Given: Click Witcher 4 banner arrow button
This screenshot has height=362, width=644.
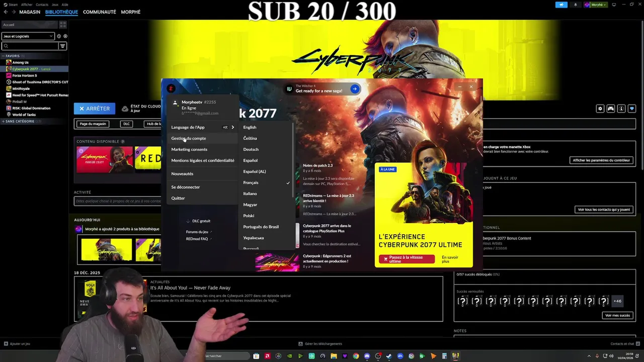Looking at the screenshot, I should tap(355, 89).
